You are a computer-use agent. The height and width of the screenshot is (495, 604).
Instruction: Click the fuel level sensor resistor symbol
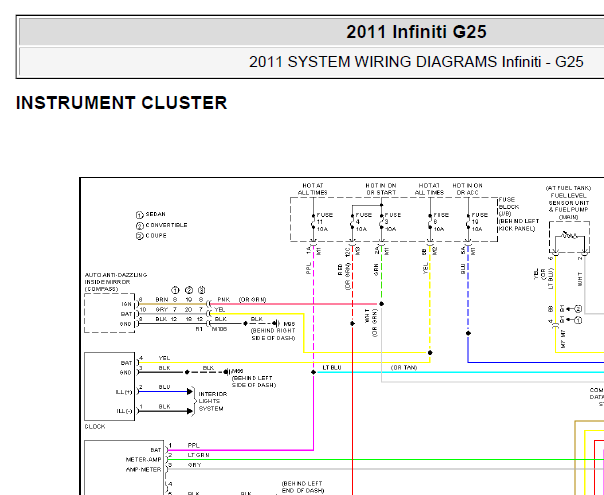569,236
